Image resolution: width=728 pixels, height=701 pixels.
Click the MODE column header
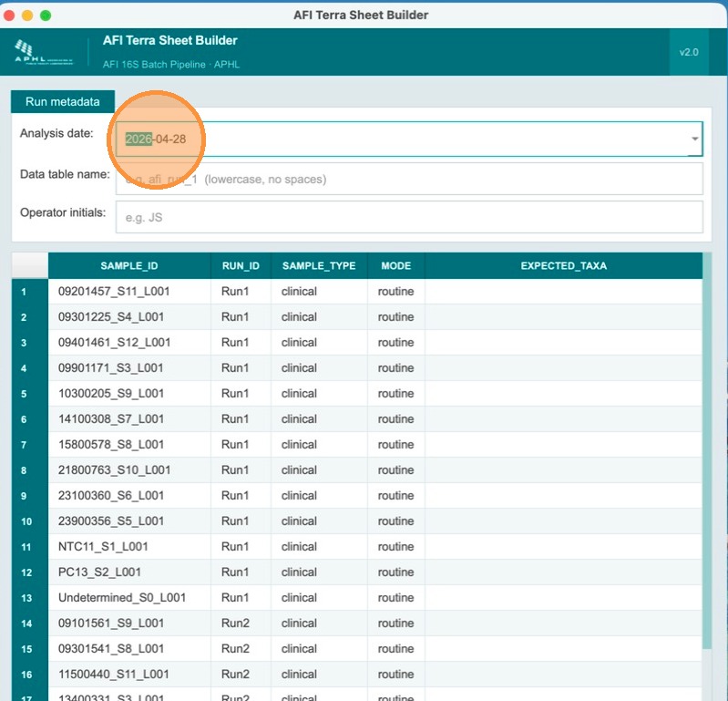(x=396, y=265)
